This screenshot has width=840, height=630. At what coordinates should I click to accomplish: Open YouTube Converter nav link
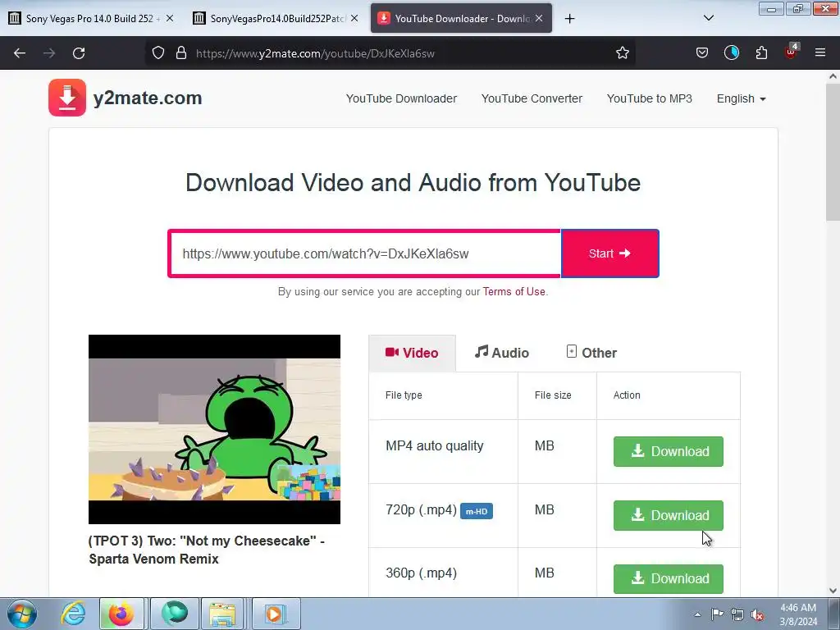(x=532, y=98)
